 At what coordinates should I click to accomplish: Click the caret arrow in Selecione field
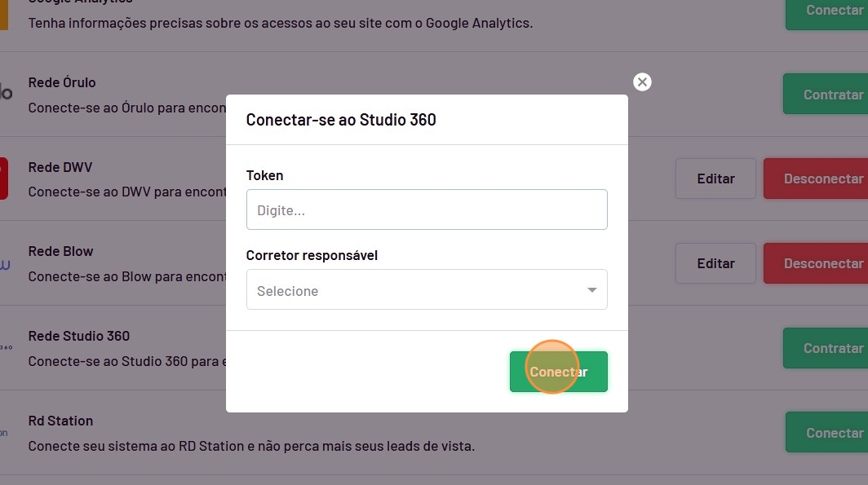(x=592, y=290)
